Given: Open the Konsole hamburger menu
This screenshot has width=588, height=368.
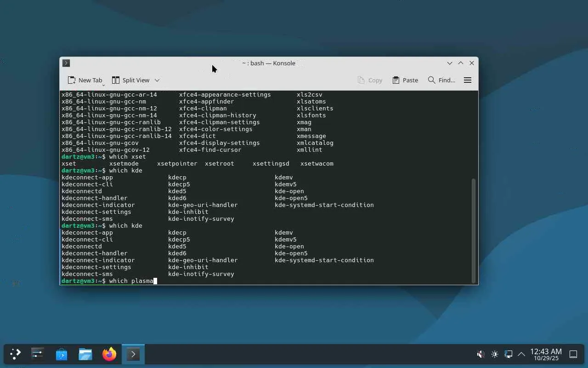Looking at the screenshot, I should pyautogui.click(x=468, y=80).
